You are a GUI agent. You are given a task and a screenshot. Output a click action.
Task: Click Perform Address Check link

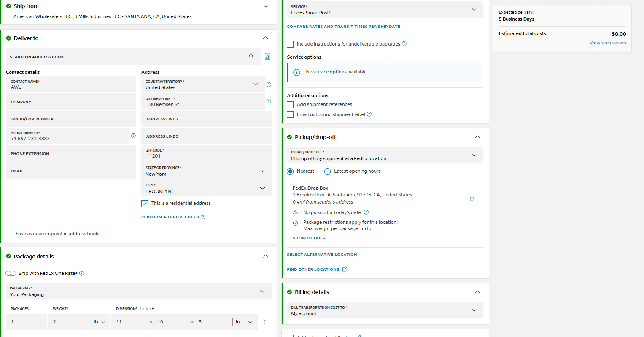pyautogui.click(x=170, y=217)
